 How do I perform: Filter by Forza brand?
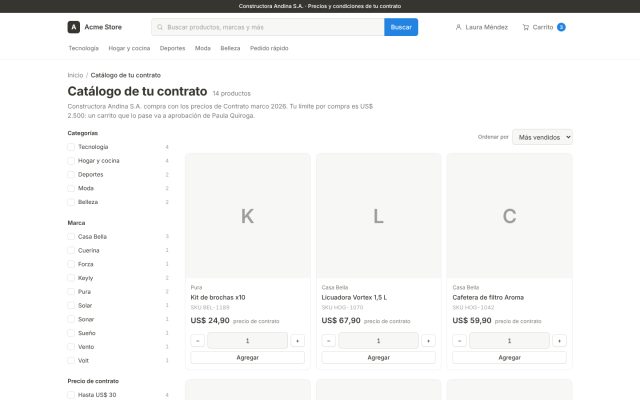click(x=71, y=264)
